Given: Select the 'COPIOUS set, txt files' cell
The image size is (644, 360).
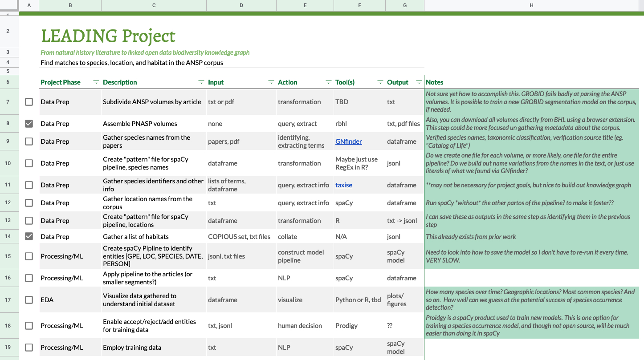Looking at the screenshot, I should pyautogui.click(x=241, y=237).
